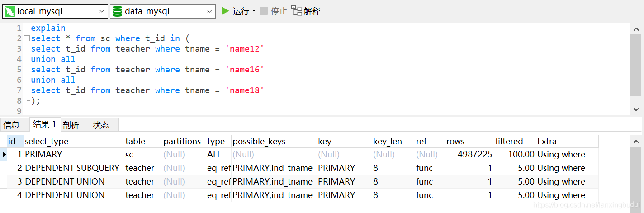
Task: Click the table column header
Action: click(x=143, y=141)
